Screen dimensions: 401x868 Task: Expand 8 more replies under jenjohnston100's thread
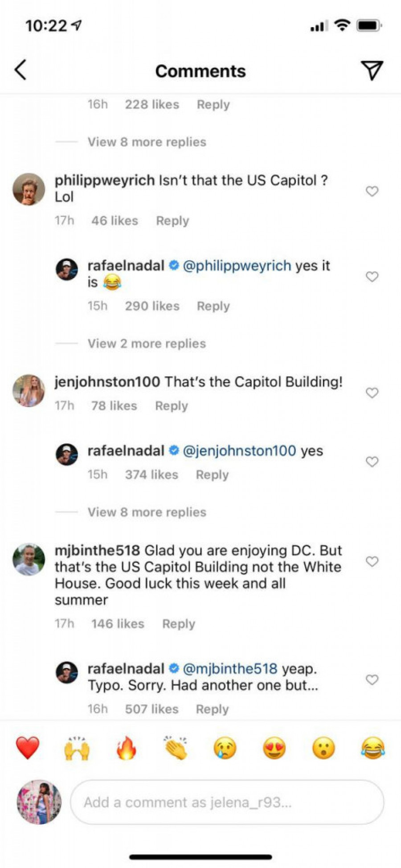point(147,512)
